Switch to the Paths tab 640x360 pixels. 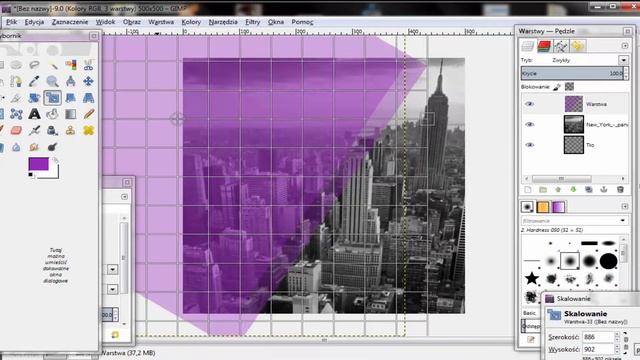tap(560, 46)
